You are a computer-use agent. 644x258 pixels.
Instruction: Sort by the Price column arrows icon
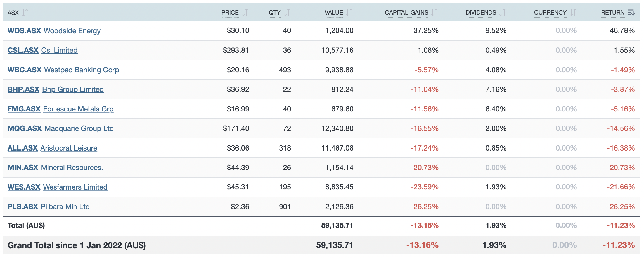[x=245, y=13]
